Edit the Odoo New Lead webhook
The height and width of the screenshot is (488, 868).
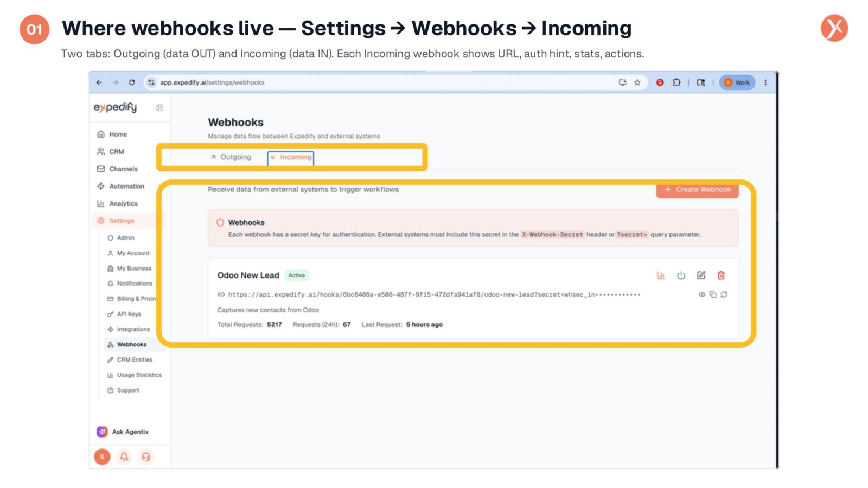tap(701, 275)
